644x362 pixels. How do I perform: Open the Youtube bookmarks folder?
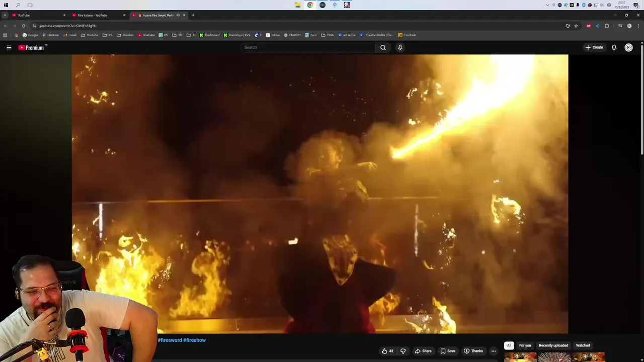(x=90, y=35)
